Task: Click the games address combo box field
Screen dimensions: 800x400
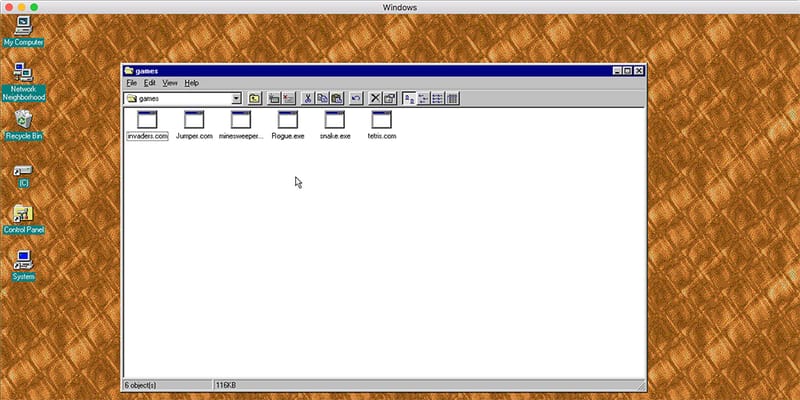Action: pos(183,98)
